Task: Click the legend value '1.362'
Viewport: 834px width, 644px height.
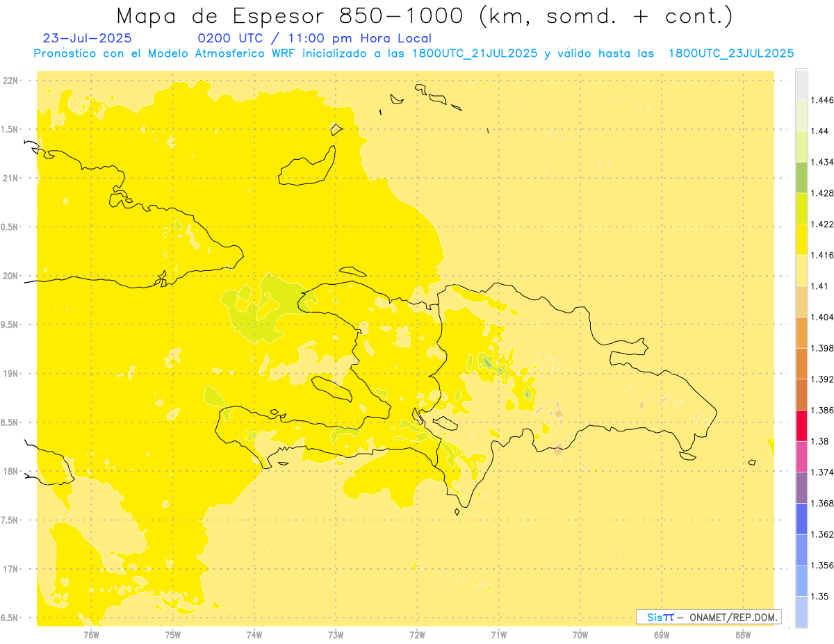Action: tap(821, 534)
